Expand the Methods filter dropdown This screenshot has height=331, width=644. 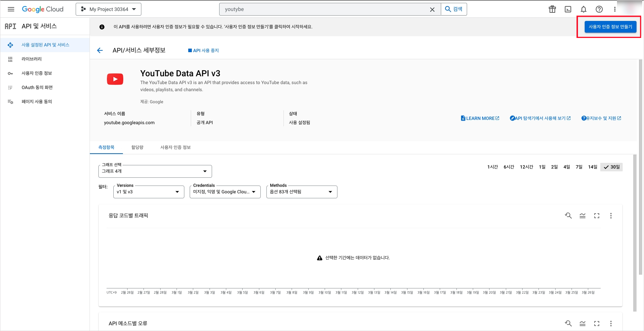pyautogui.click(x=302, y=192)
